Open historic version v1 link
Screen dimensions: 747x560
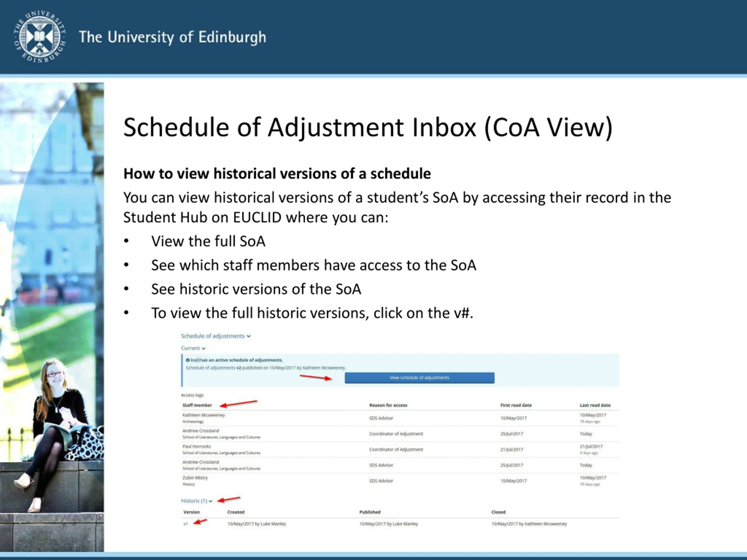tap(185, 524)
